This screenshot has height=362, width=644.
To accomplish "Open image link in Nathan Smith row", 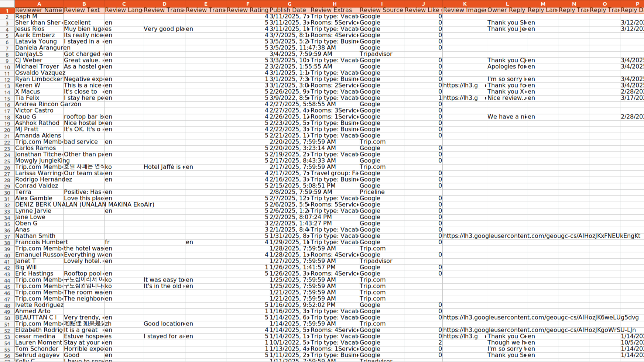I will click(542, 236).
